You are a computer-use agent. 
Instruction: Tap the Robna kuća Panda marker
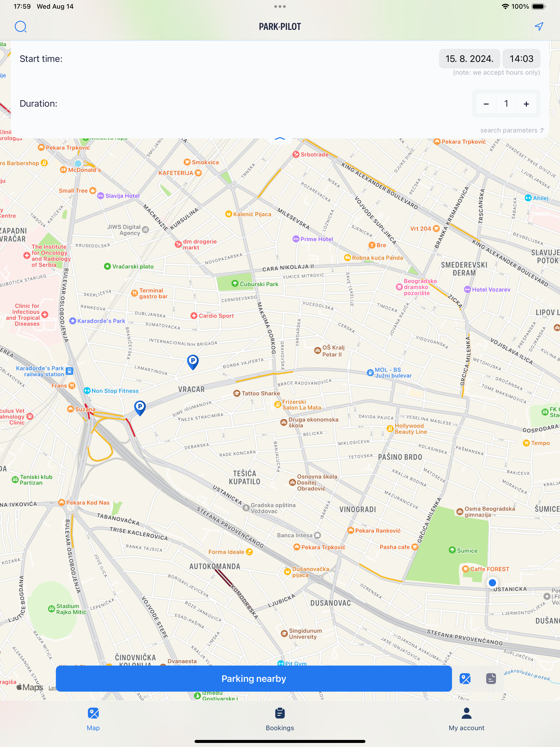347,257
